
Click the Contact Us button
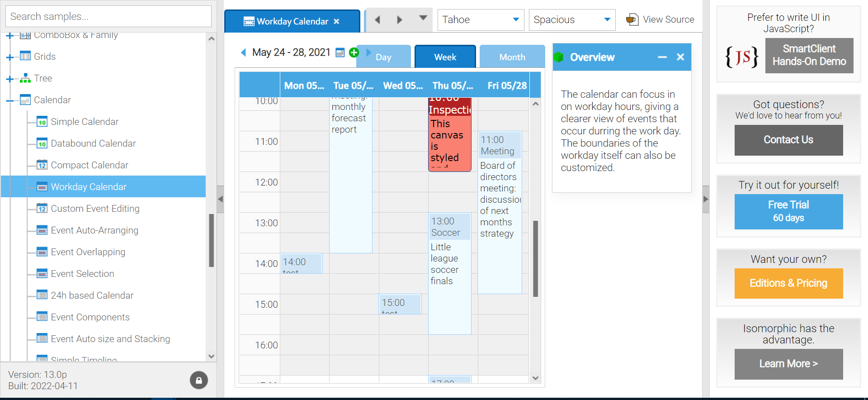(x=788, y=140)
